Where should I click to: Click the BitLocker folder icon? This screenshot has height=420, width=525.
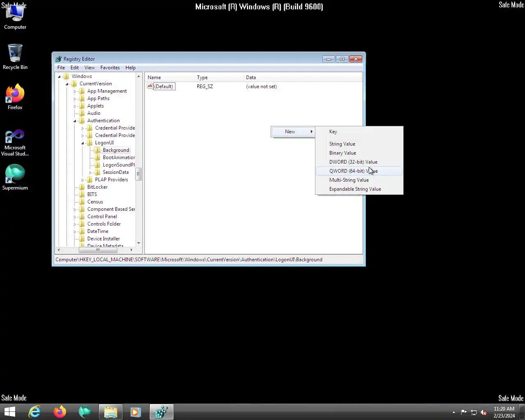pos(82,187)
